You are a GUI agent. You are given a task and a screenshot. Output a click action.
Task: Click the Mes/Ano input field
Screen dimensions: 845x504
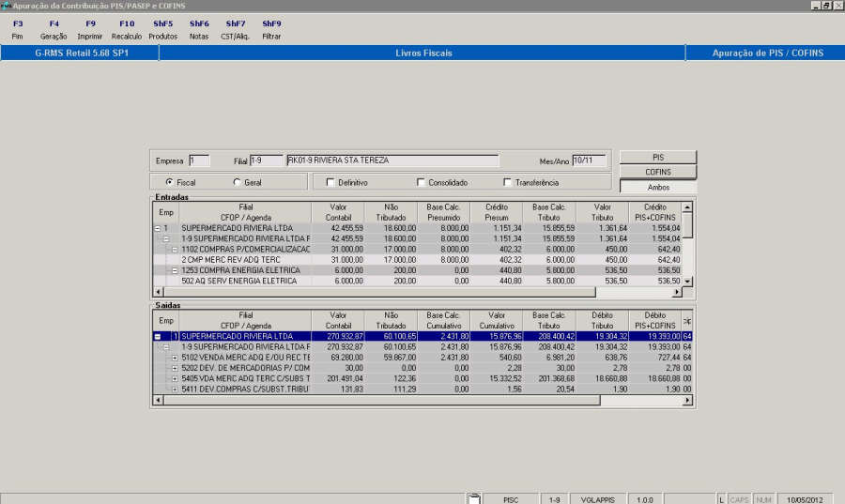589,160
